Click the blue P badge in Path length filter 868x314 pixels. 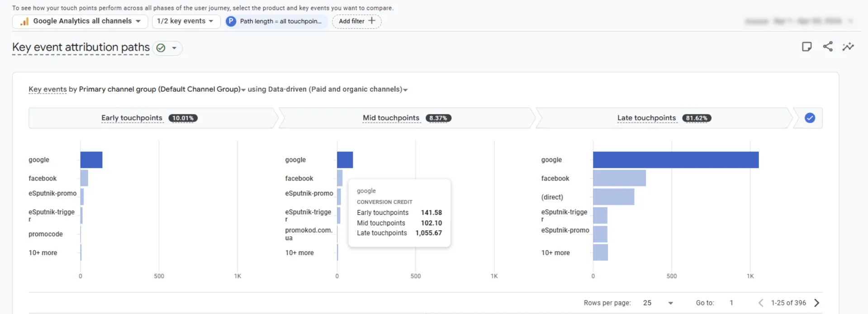tap(231, 21)
